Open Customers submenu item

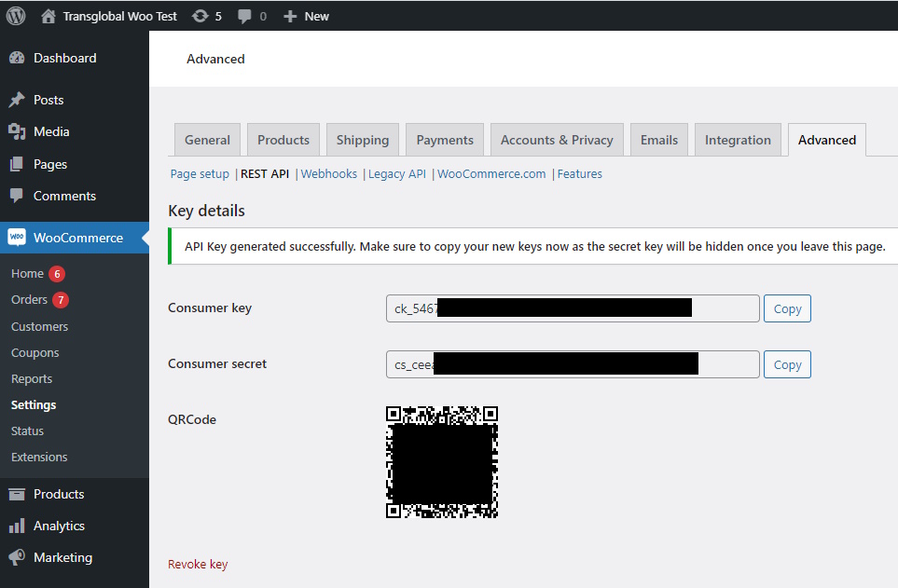pyautogui.click(x=39, y=326)
